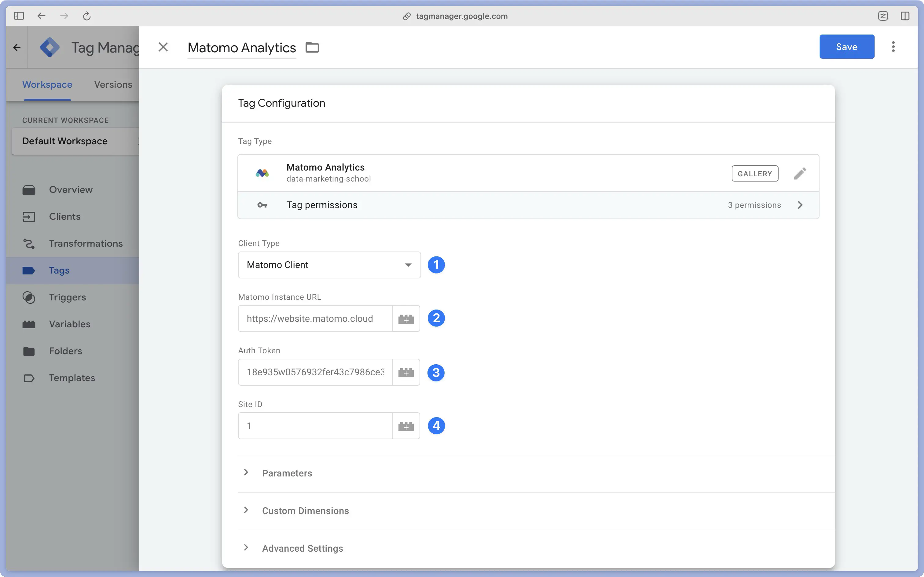The image size is (924, 577).
Task: Reload the page with refresh icon
Action: [x=87, y=16]
